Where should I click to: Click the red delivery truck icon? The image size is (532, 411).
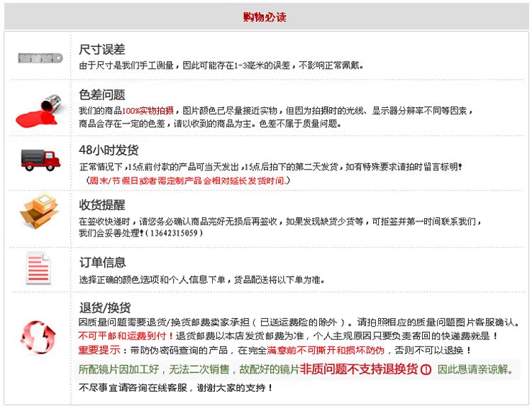[40, 160]
